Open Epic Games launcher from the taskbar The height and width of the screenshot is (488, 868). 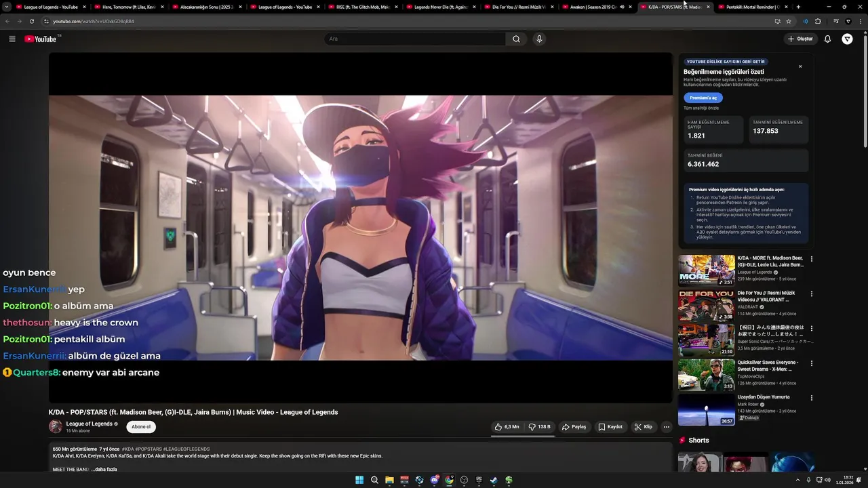(479, 480)
